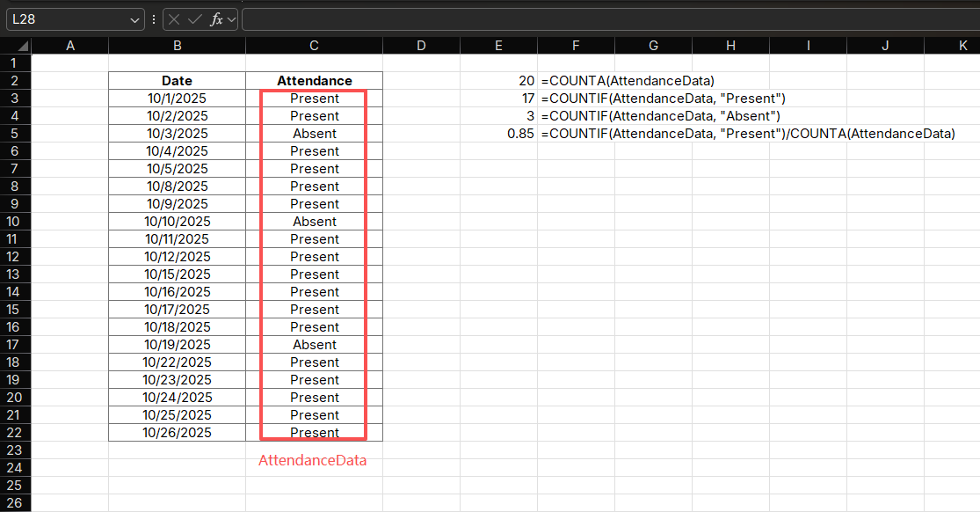This screenshot has width=980, height=512.
Task: Click the Date header cell
Action: click(177, 81)
